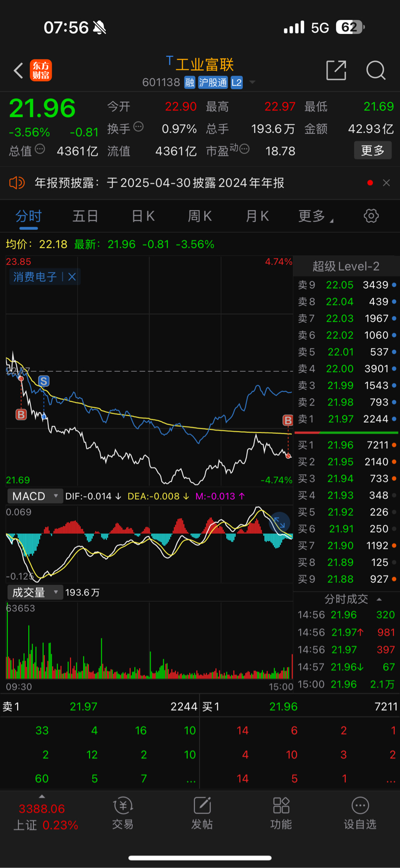This screenshot has width=400, height=868.
Task: Tap the MACD histogram chart area
Action: coord(149,543)
